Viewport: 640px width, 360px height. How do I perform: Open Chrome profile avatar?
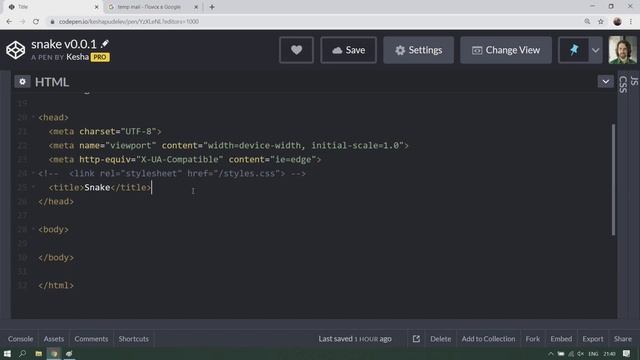coord(617,22)
